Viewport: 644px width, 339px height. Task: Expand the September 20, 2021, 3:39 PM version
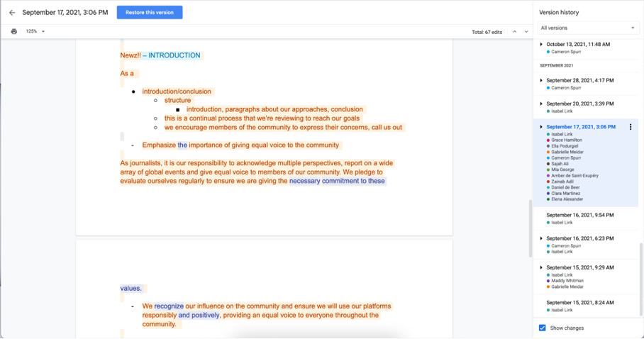[541, 104]
